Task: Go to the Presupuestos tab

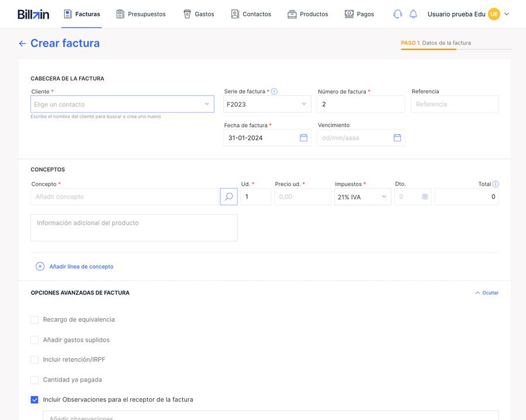Action: (x=141, y=14)
